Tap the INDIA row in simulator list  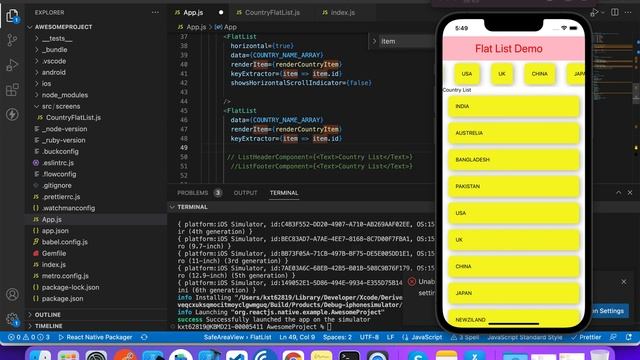coord(513,107)
